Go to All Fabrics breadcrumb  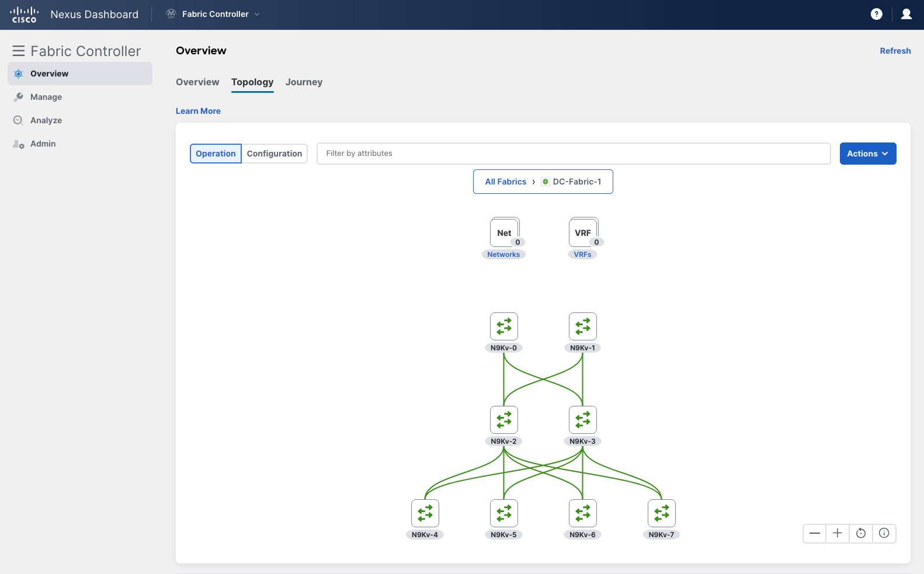point(506,182)
